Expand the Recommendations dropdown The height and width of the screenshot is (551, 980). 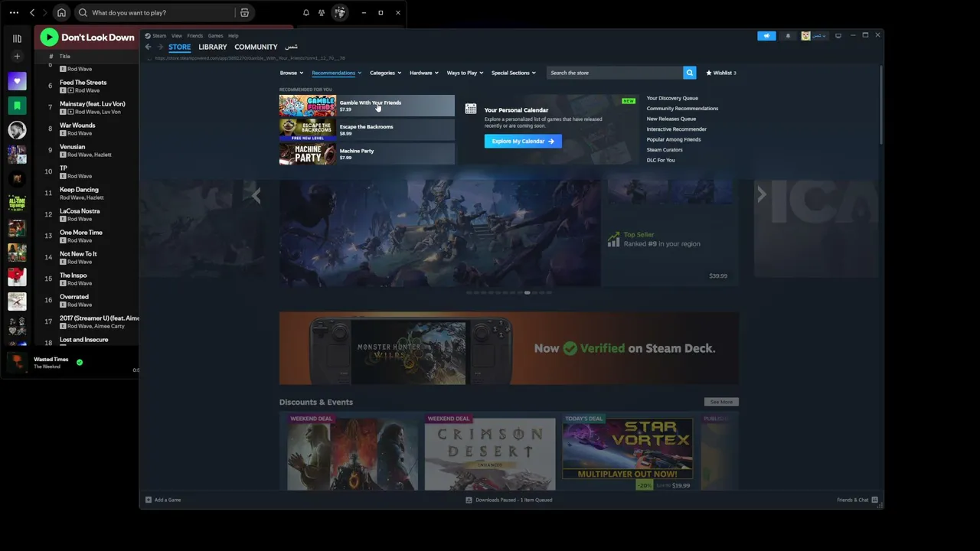pos(337,73)
